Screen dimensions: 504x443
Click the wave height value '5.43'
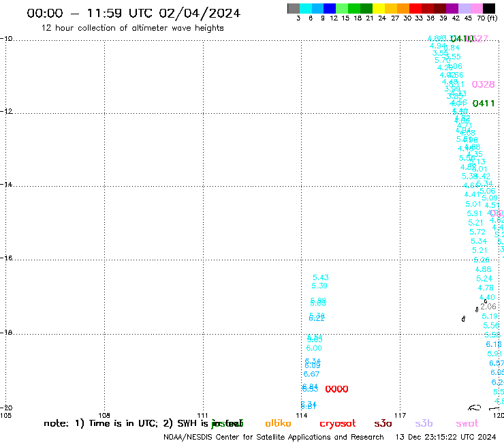point(321,277)
